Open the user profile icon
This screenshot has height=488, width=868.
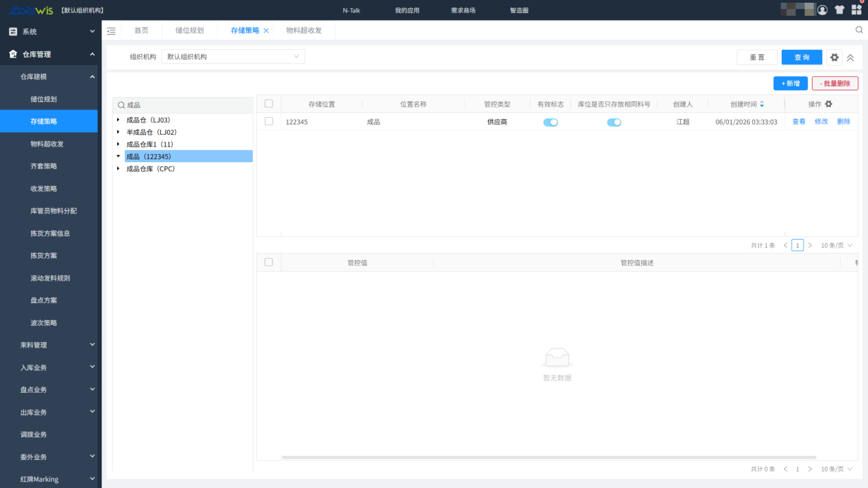tap(822, 10)
